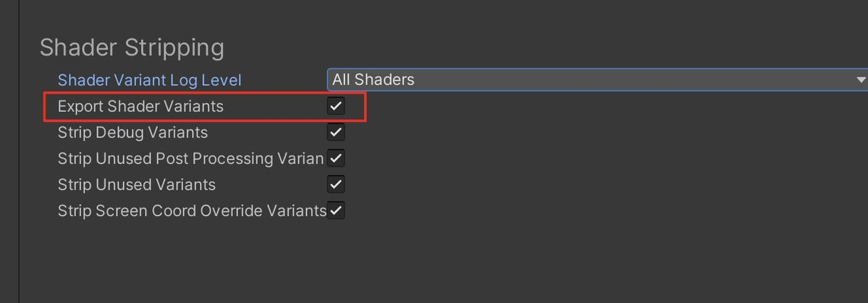
Task: Disable Strip Unused Post Processing Variants checkbox
Action: tap(336, 158)
